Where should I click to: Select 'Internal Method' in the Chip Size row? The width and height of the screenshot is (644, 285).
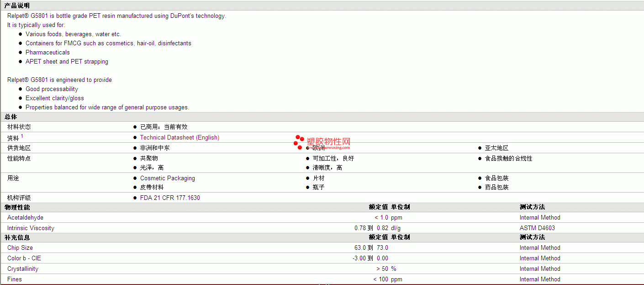[540, 248]
